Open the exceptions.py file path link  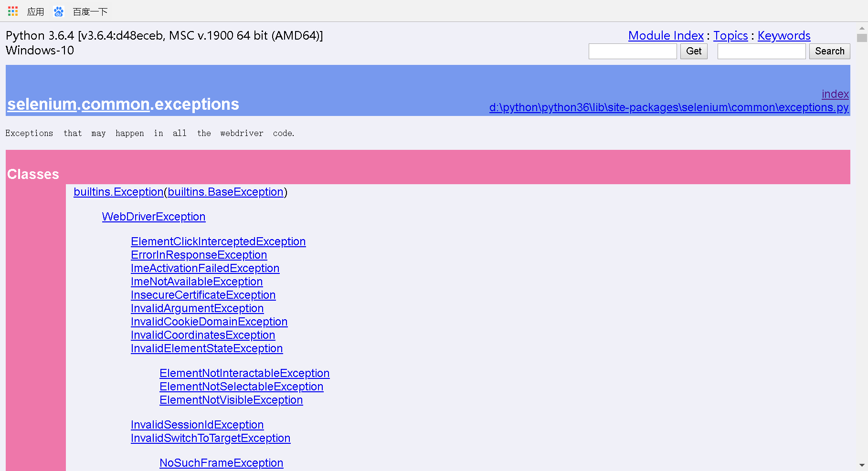point(669,107)
